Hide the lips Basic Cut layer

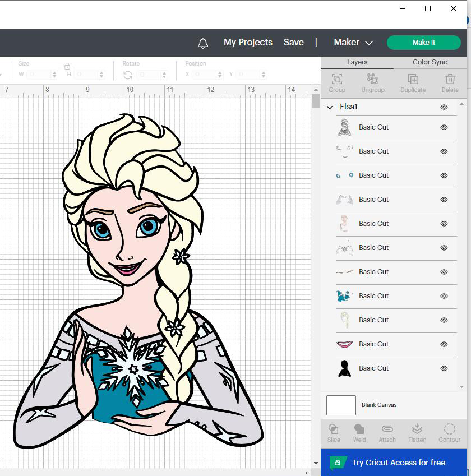[444, 344]
